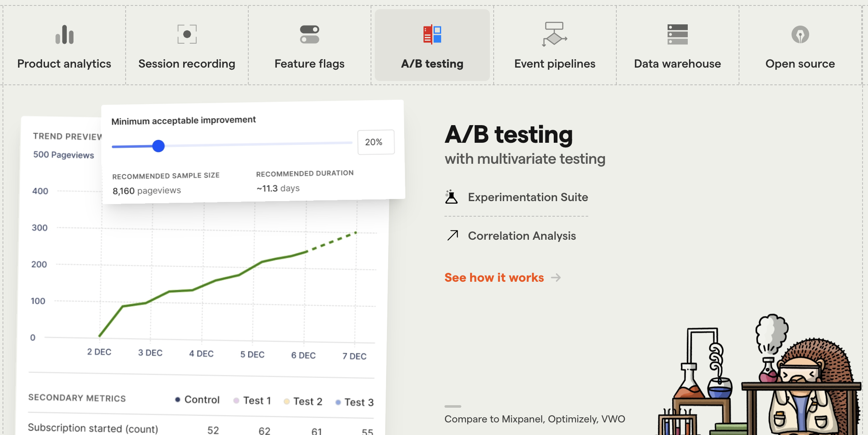Click the Experimentation Suite flask icon
Screen dimensions: 868x435
tap(451, 197)
